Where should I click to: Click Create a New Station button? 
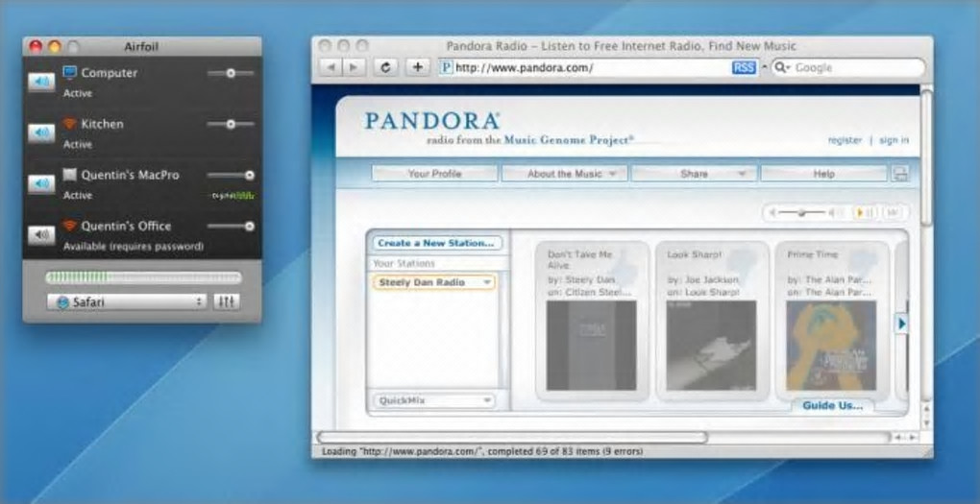[437, 243]
